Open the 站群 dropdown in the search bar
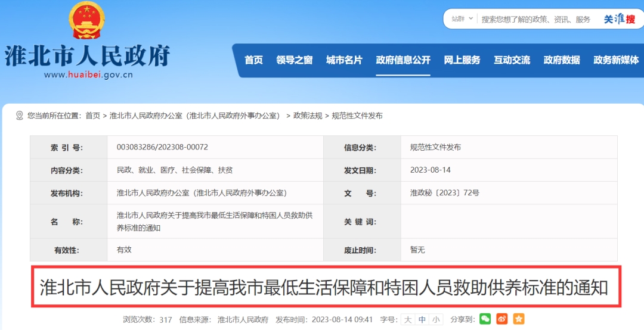This screenshot has height=330, width=644. point(462,19)
